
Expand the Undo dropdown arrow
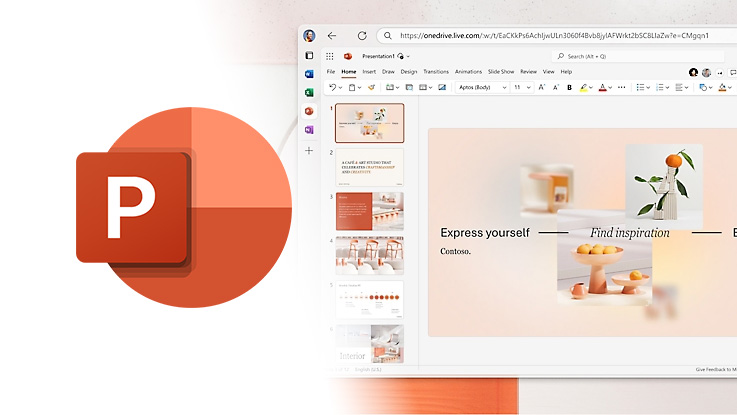click(340, 88)
